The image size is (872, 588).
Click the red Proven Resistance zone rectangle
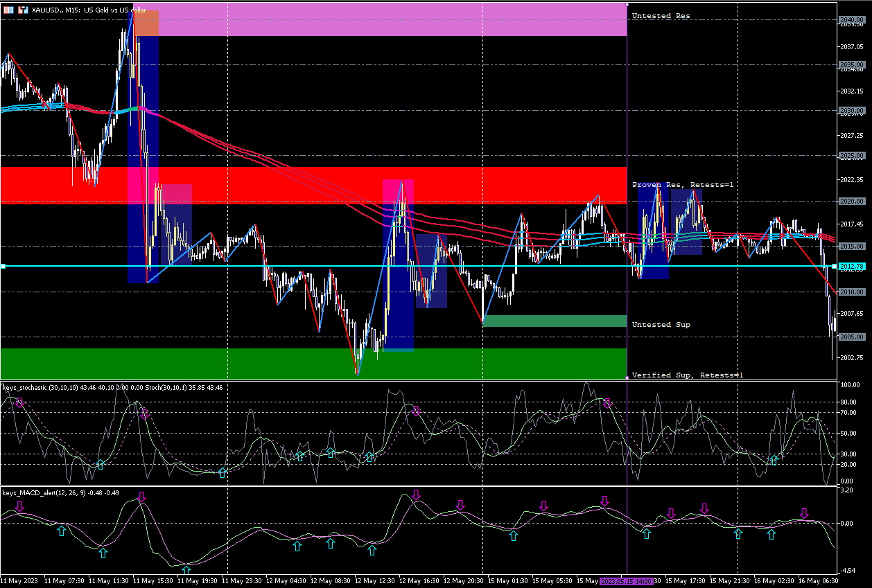pyautogui.click(x=313, y=186)
